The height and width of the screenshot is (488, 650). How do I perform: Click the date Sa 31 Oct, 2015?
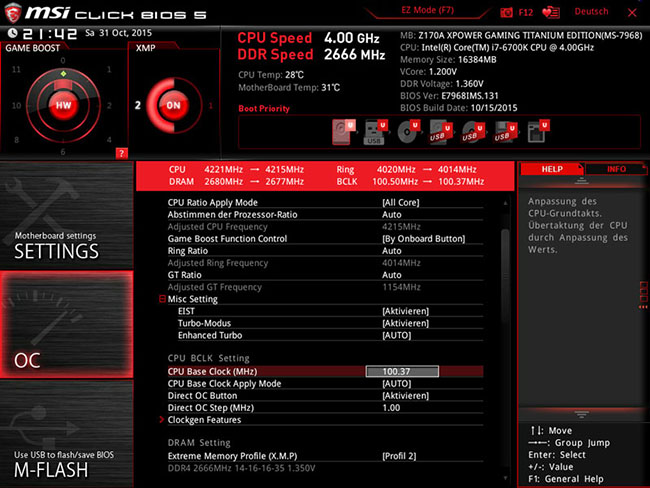pyautogui.click(x=119, y=33)
